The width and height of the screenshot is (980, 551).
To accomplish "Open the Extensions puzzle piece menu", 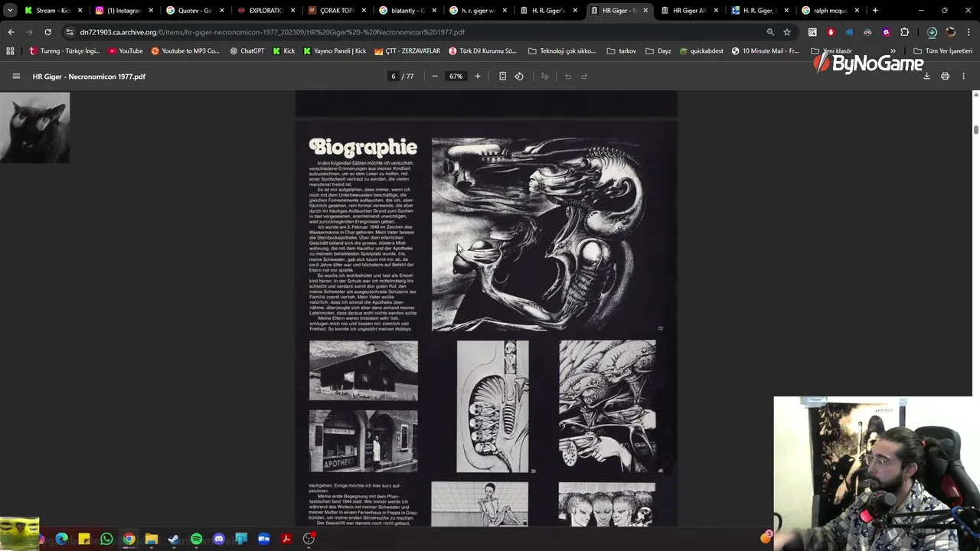I will pyautogui.click(x=904, y=32).
